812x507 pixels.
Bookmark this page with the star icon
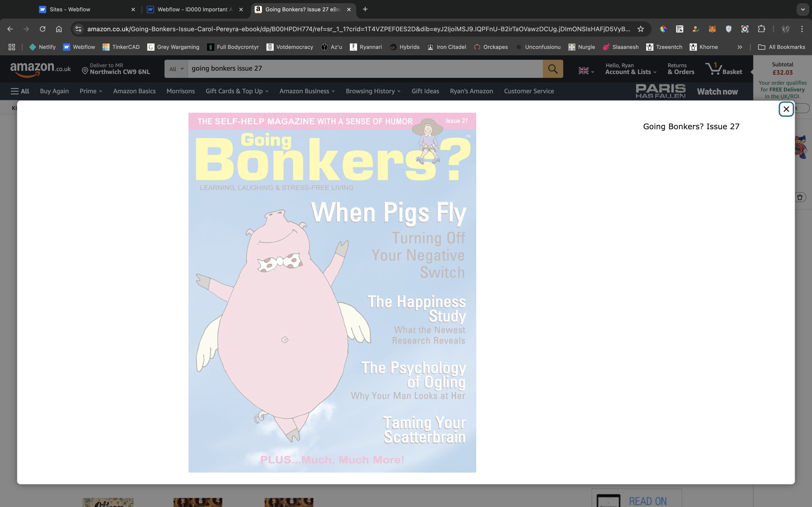640,29
